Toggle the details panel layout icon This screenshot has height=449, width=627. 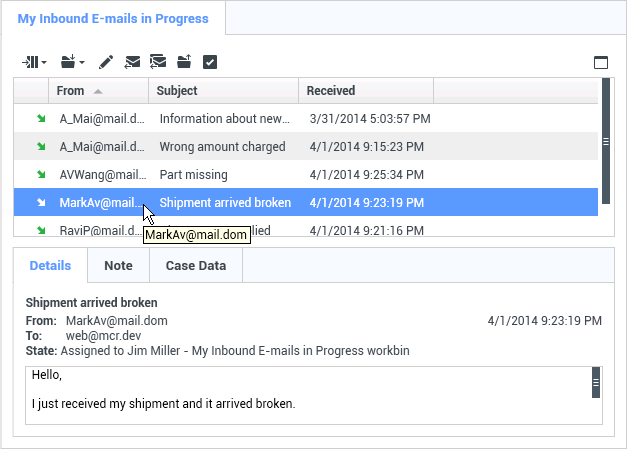(x=601, y=62)
